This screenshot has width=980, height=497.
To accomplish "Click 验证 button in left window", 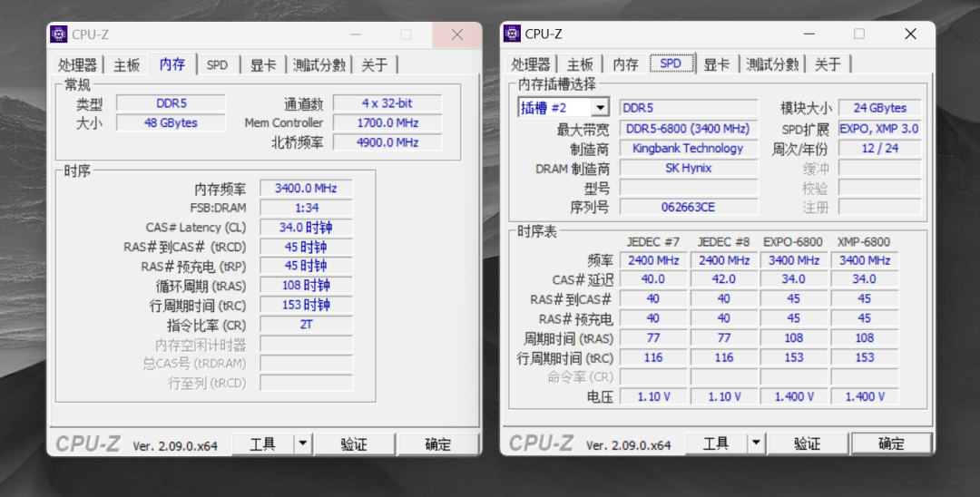I will [355, 444].
